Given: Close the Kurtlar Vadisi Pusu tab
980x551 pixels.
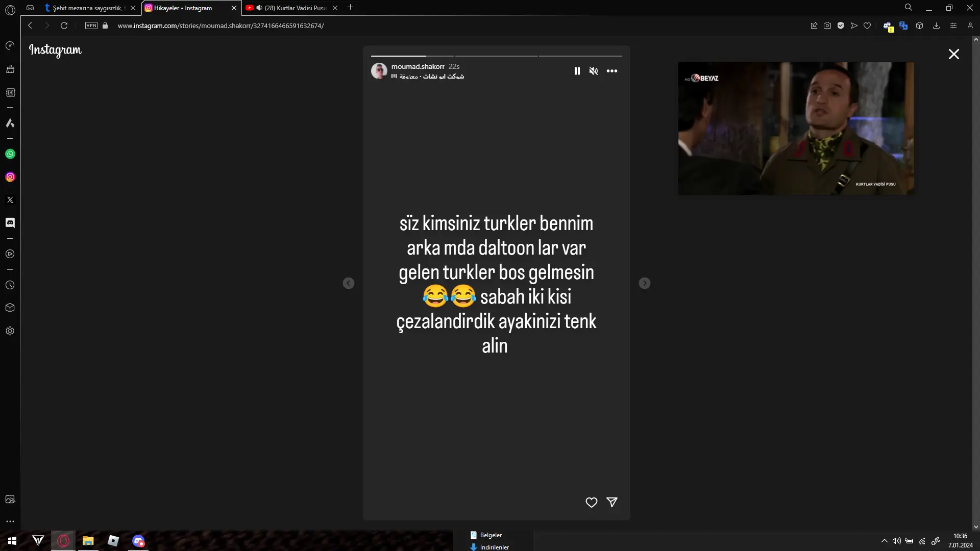Looking at the screenshot, I should pos(335,8).
